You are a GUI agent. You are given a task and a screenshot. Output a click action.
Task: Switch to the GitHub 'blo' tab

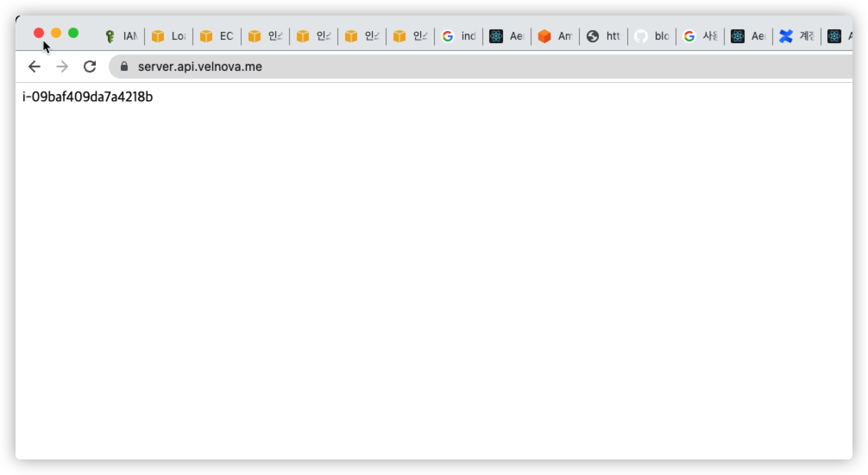tap(652, 36)
